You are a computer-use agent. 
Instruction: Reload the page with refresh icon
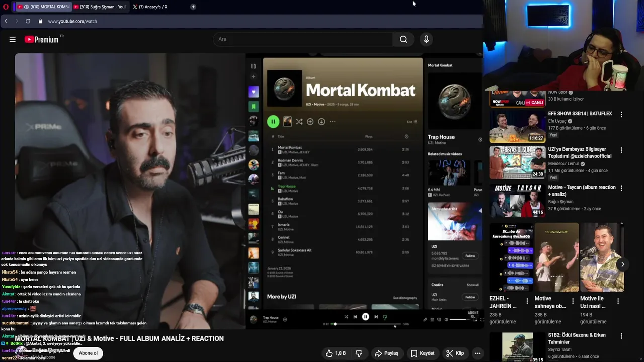pos(28,21)
